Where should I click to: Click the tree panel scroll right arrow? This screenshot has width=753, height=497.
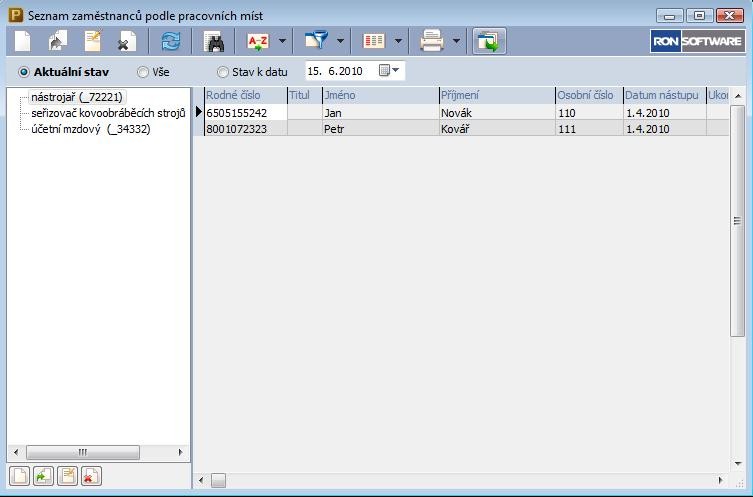point(181,452)
